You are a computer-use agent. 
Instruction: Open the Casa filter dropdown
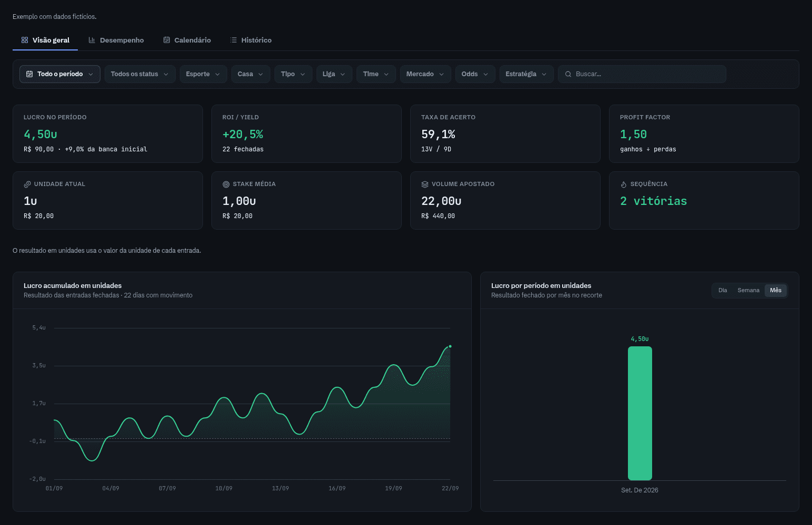click(251, 74)
